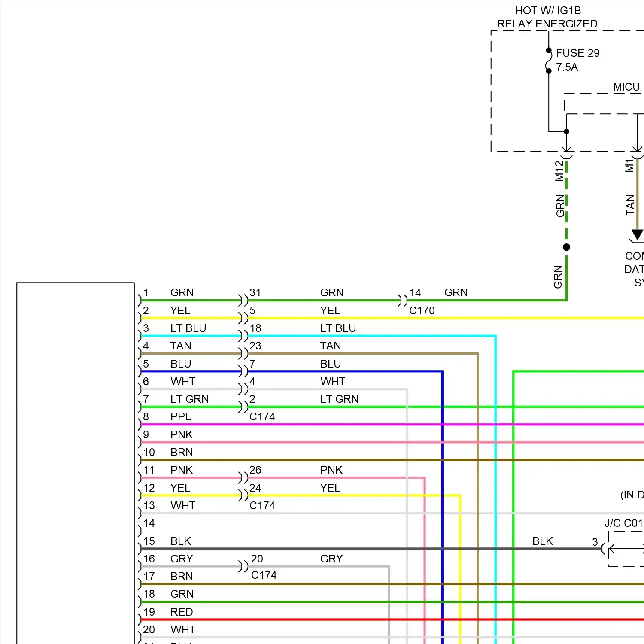The height and width of the screenshot is (644, 644).
Task: Select the LT BLU label beside terminal 18
Action: click(338, 328)
